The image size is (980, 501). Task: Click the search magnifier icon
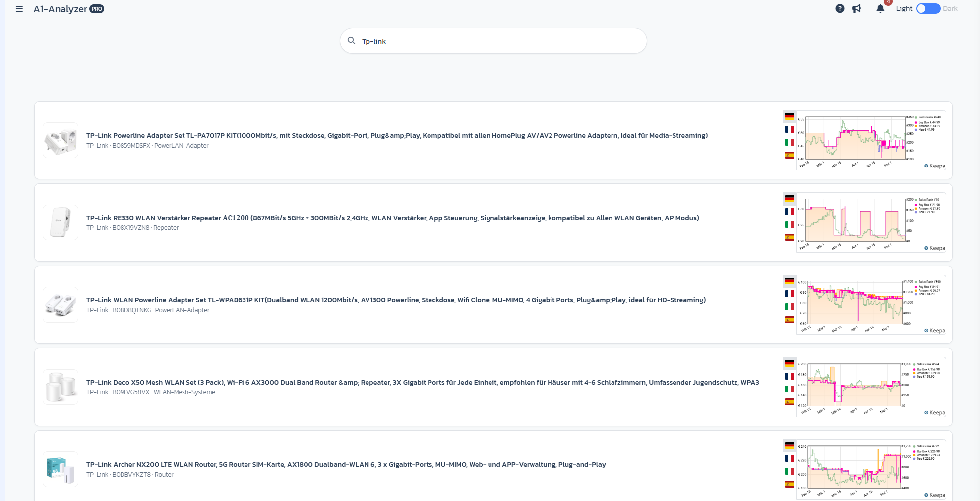[x=351, y=41]
